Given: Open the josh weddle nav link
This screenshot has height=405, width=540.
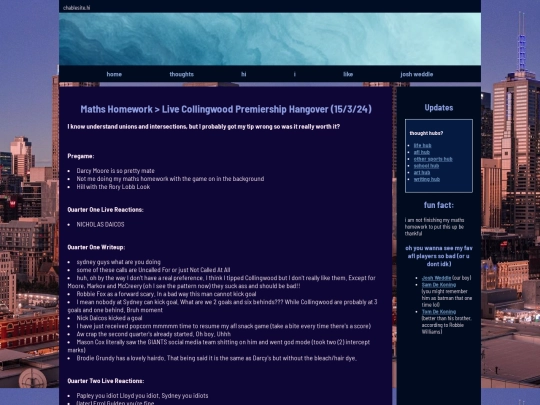Looking at the screenshot, I should pos(416,74).
